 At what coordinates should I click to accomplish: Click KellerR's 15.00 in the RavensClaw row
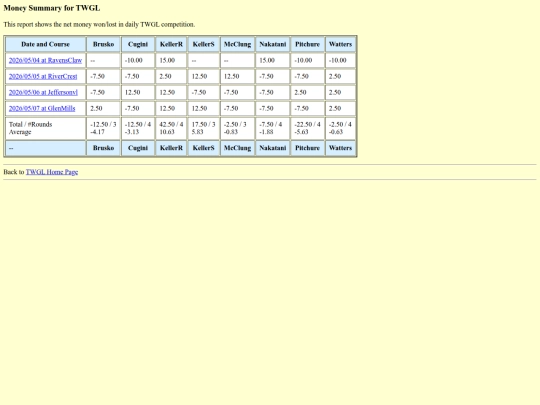[x=171, y=60]
